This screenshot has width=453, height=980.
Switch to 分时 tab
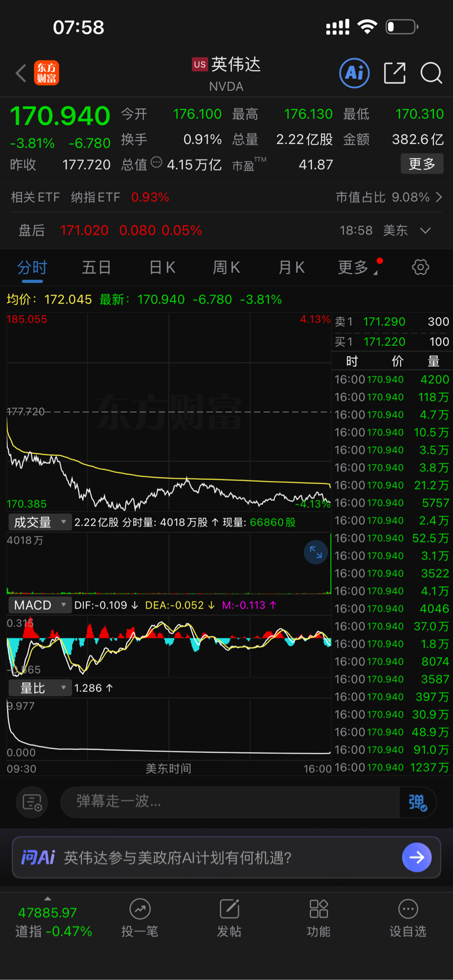[x=32, y=268]
